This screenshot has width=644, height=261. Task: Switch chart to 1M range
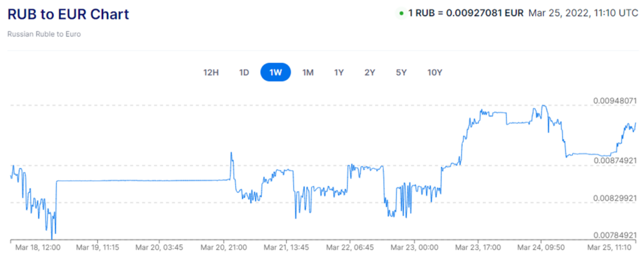point(308,73)
